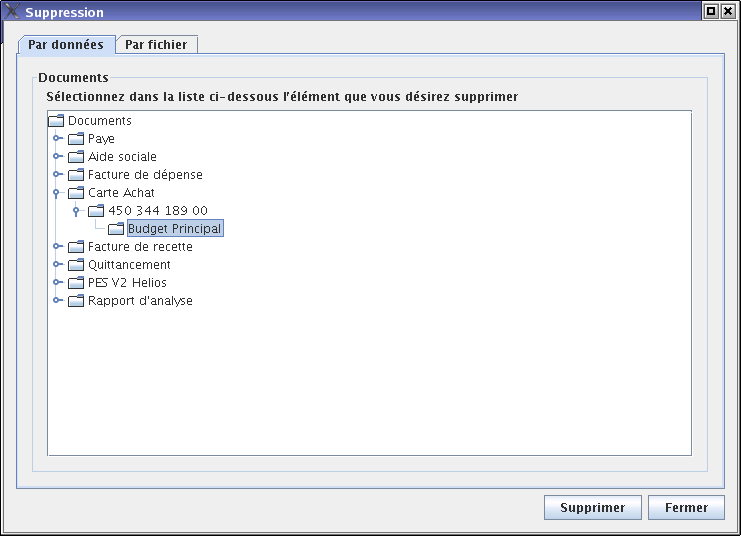Select the Par données tab

pos(65,45)
